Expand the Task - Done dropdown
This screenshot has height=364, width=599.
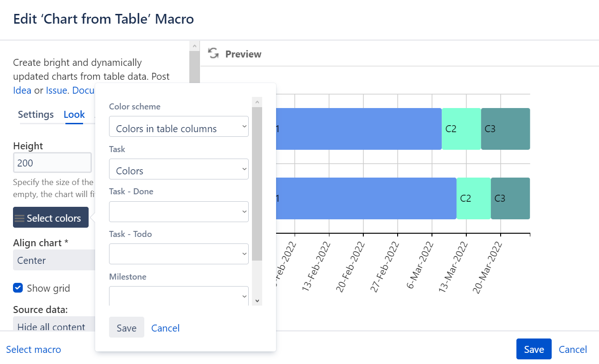click(x=179, y=211)
